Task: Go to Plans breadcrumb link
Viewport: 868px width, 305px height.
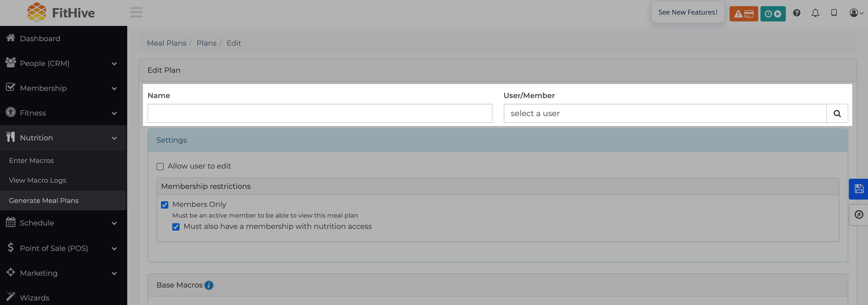Action: click(x=206, y=43)
